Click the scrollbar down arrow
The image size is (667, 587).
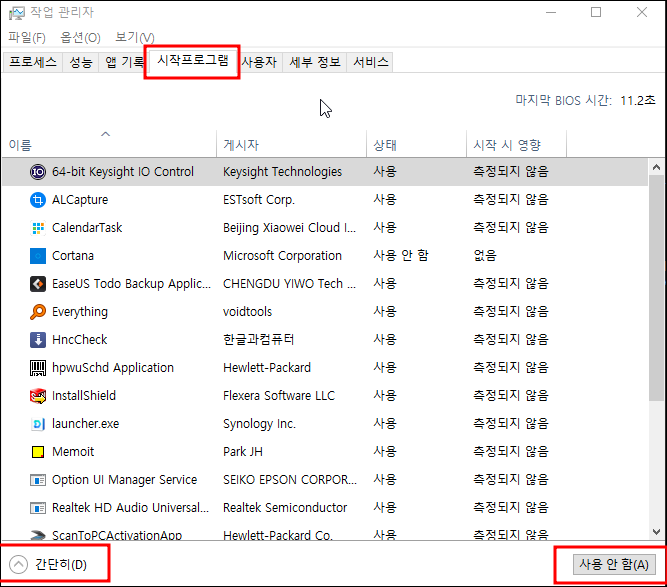[656, 532]
